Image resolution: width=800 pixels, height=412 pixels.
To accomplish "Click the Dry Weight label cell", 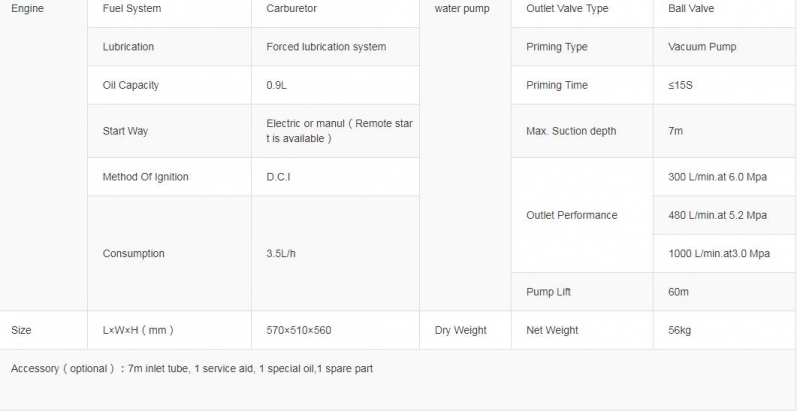I will 465,330.
